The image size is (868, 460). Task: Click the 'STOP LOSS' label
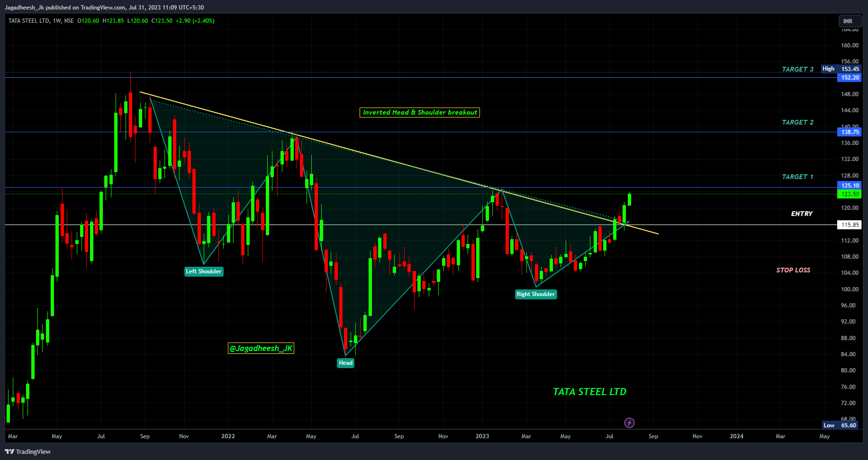tap(793, 270)
